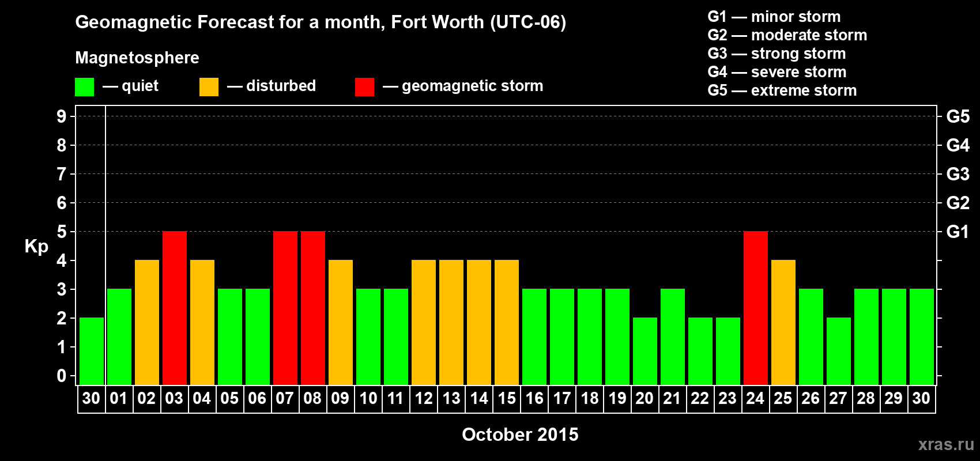Select the red bar for day 03

[x=175, y=308]
